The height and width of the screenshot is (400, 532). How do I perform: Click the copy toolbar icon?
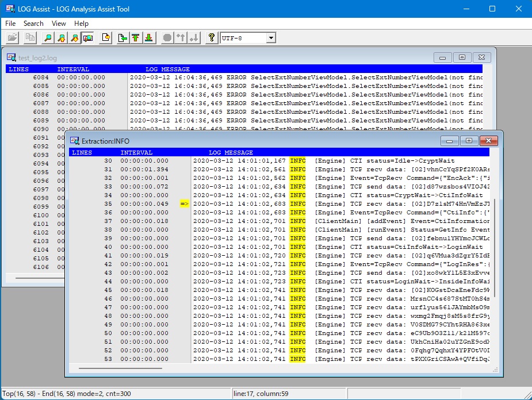pos(29,38)
